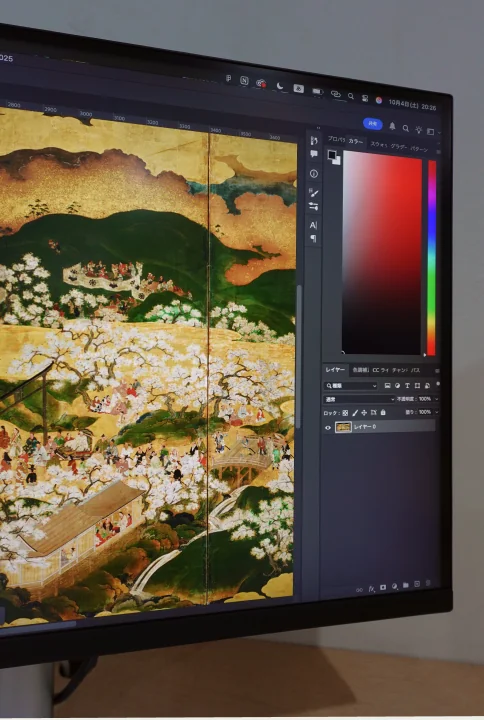Click the rainbow hue slider strip
The image size is (484, 720).
(x=431, y=258)
